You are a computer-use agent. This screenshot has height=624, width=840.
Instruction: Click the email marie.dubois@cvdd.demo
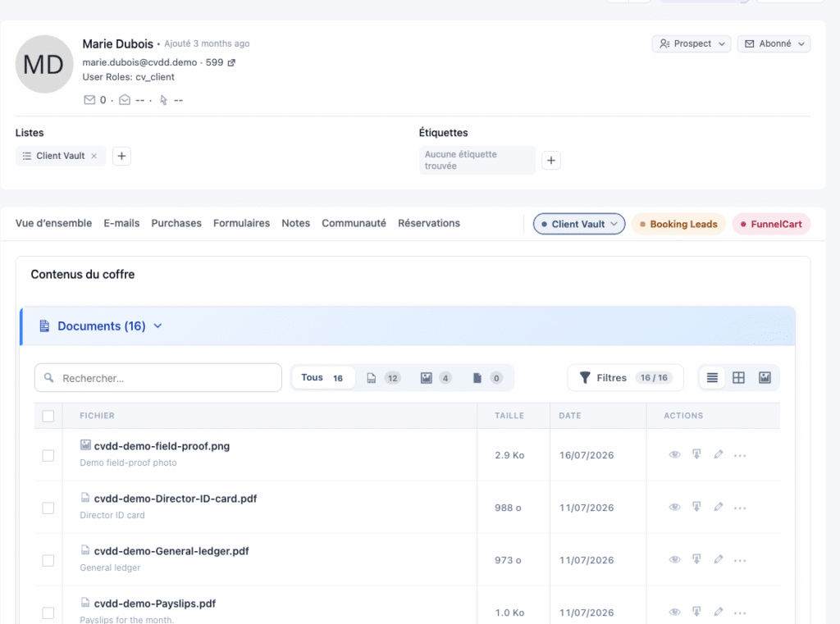(x=139, y=62)
